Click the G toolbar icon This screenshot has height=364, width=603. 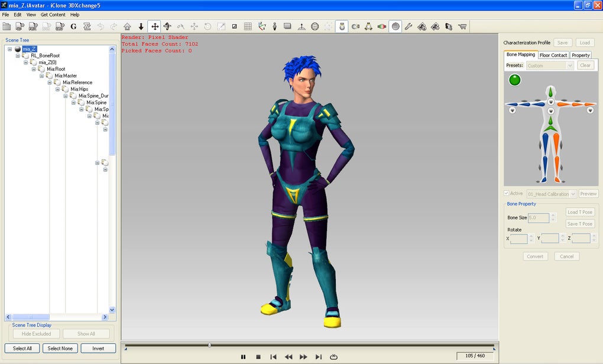pos(73,27)
